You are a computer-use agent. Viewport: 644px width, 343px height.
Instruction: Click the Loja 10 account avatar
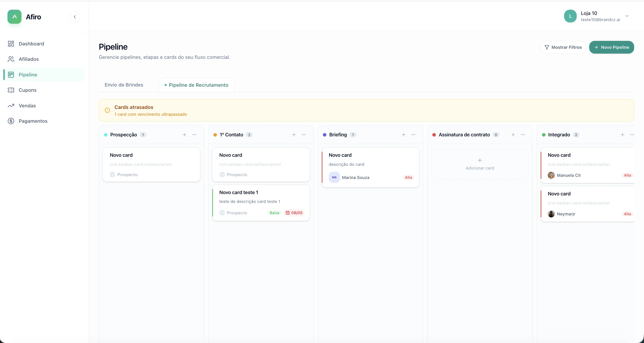pyautogui.click(x=570, y=16)
